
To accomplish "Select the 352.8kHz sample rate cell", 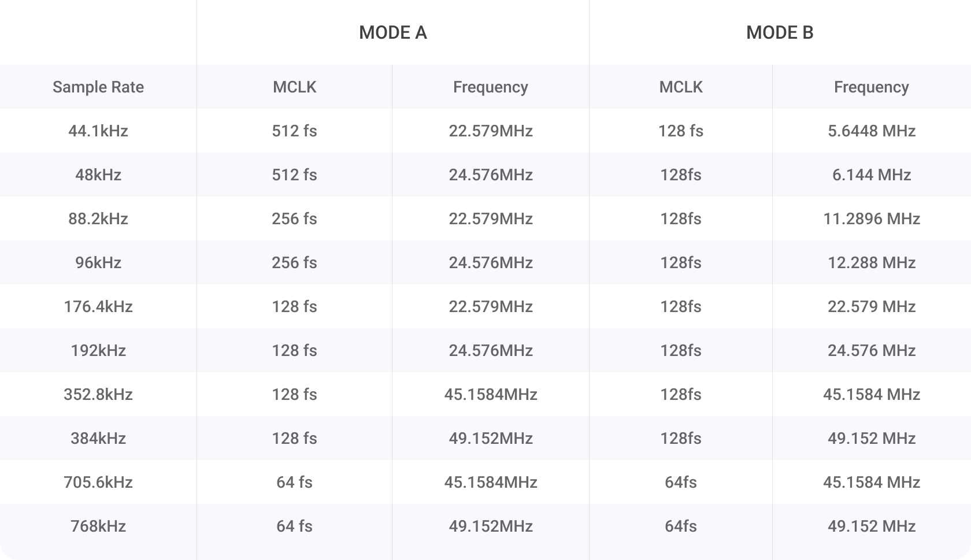I will 98,394.
